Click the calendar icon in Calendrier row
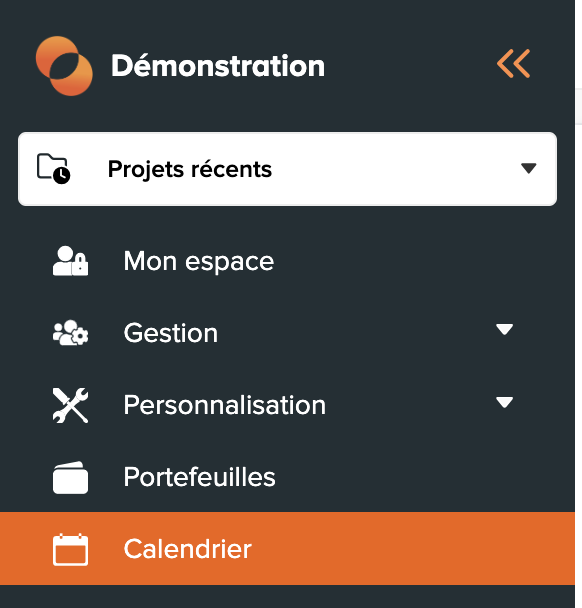 pos(70,549)
